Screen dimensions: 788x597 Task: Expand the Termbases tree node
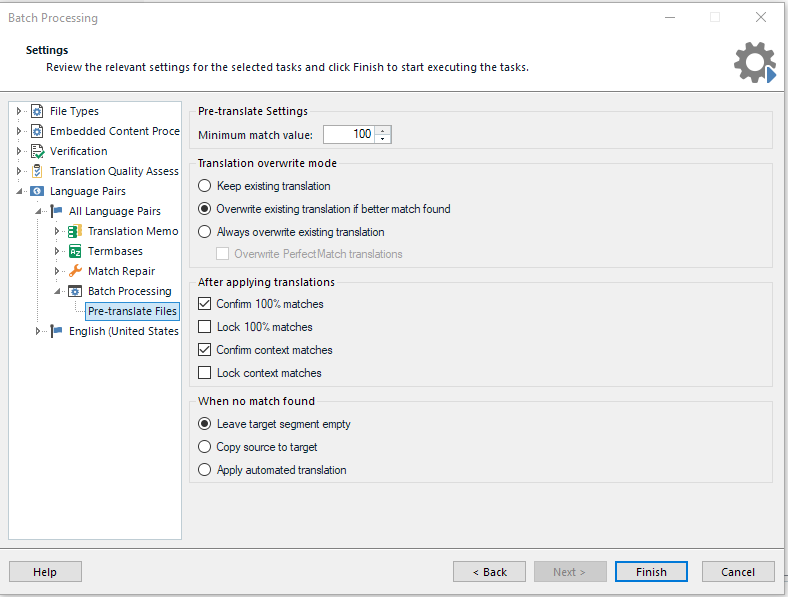coord(57,251)
